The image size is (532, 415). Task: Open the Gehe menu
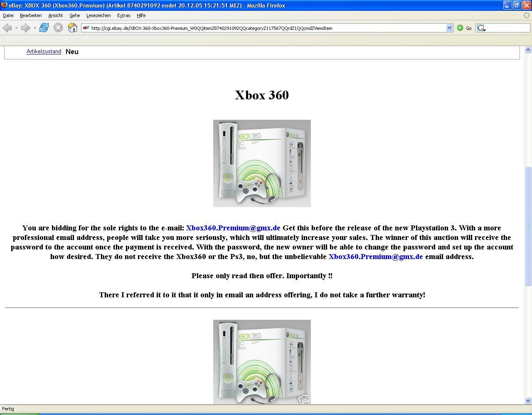tap(75, 15)
